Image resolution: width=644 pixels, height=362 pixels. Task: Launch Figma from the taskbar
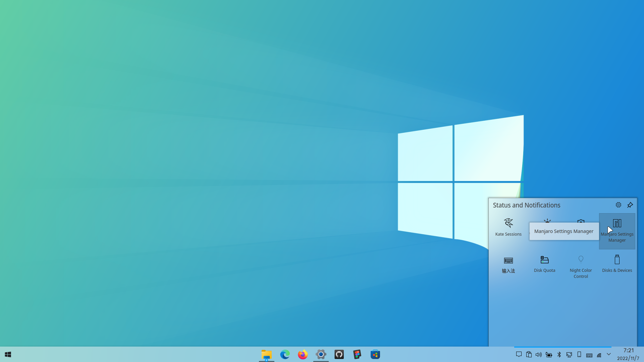pyautogui.click(x=357, y=354)
